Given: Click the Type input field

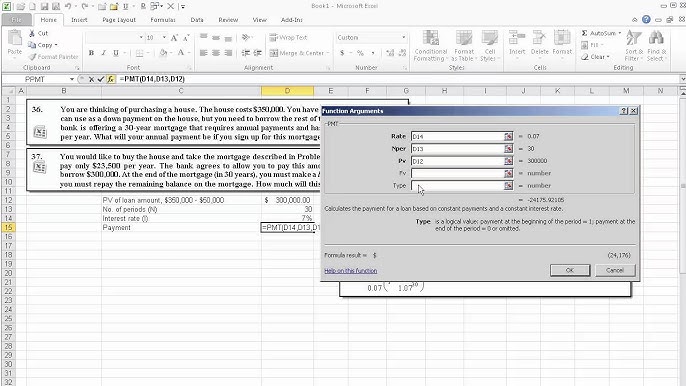Looking at the screenshot, I should (x=457, y=186).
